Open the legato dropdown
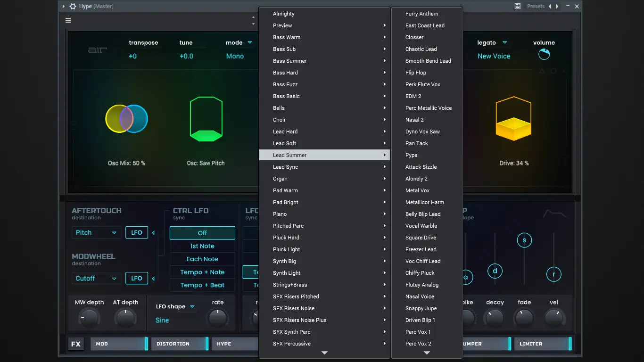The image size is (644, 362). tap(492, 42)
